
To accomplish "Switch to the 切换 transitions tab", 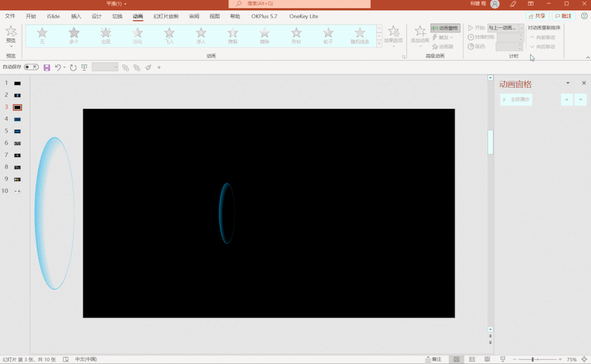I will pos(117,16).
